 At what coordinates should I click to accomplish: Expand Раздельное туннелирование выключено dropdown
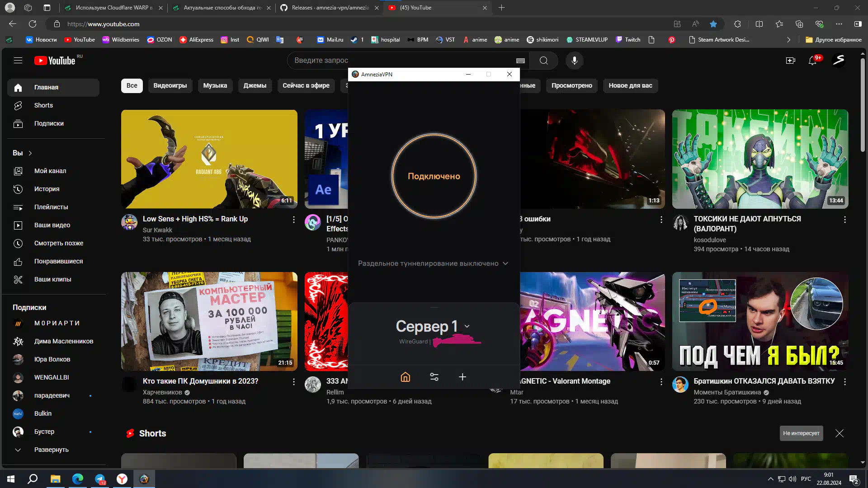(x=433, y=263)
